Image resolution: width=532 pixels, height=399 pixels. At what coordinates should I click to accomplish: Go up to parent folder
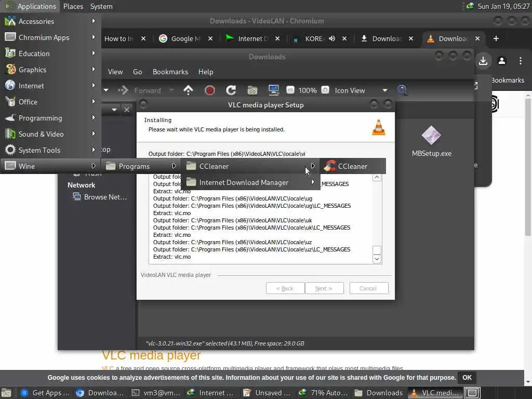click(x=188, y=90)
